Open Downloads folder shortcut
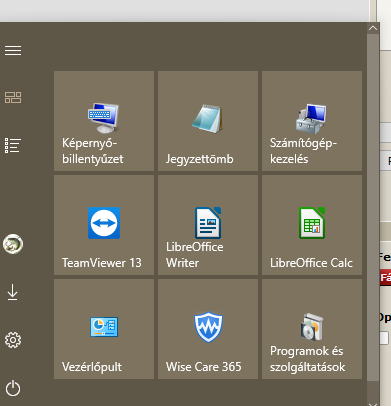 click(13, 292)
